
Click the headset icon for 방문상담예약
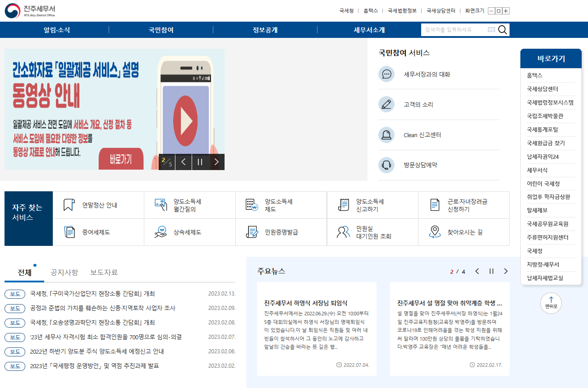tap(386, 165)
